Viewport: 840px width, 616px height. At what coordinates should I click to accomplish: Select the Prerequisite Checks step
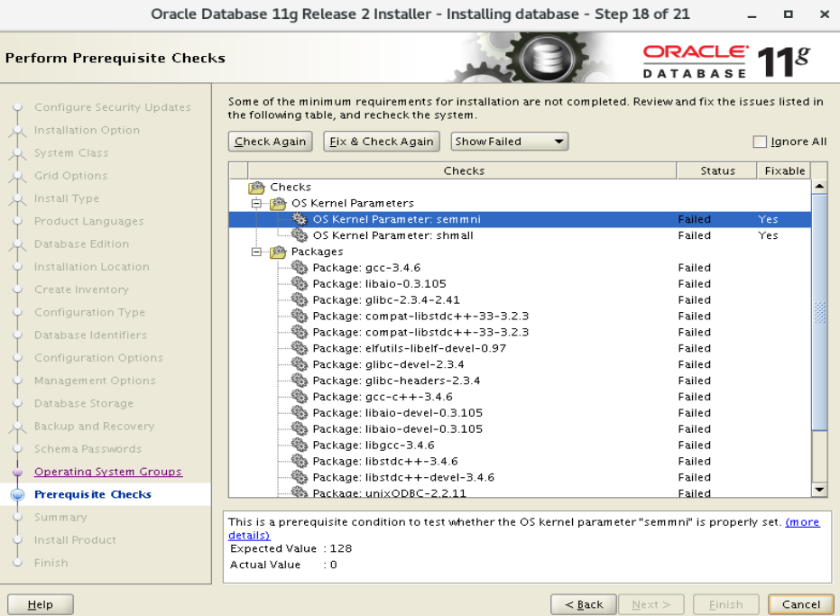(93, 494)
